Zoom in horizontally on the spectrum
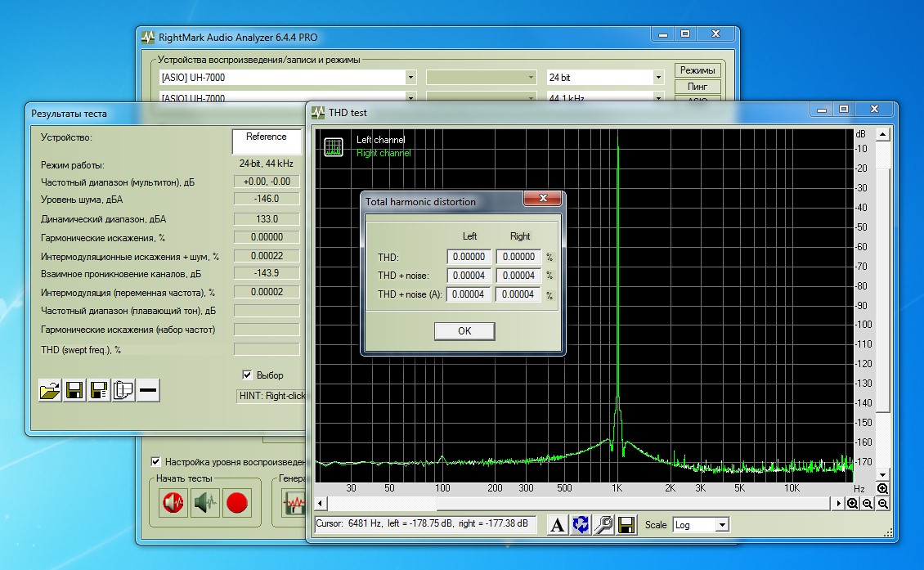Screen dimensions: 924x570 pos(852,504)
